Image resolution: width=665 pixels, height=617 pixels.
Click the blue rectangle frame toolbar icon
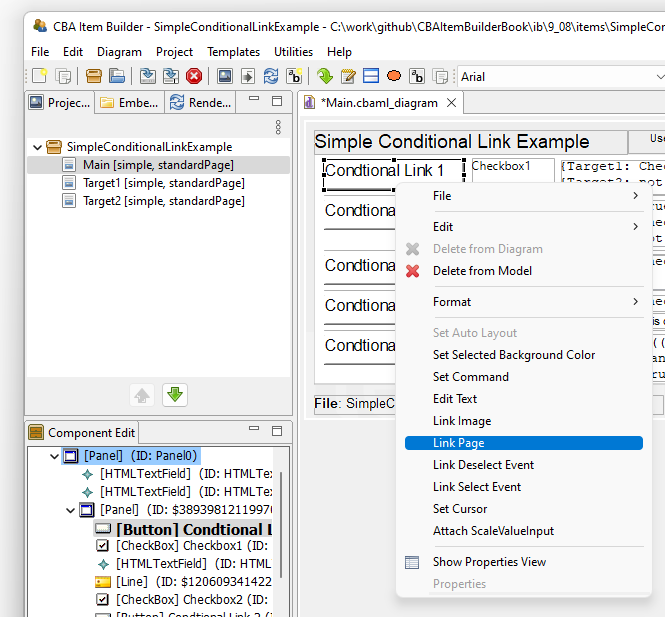point(370,76)
